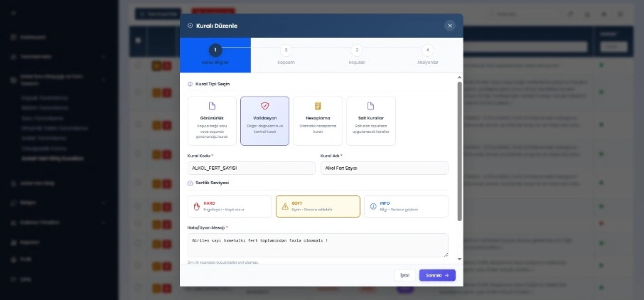Select the Görünürlük rule type card
This screenshot has height=300, width=644.
point(212,120)
